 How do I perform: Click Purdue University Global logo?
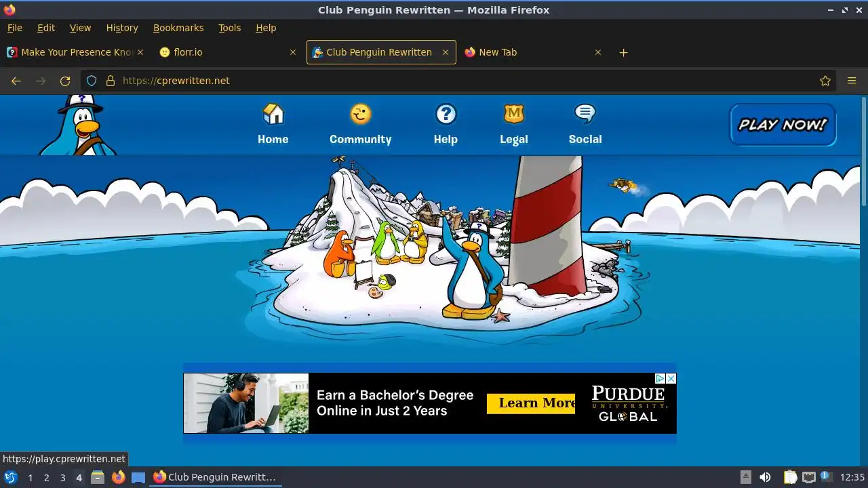[629, 403]
